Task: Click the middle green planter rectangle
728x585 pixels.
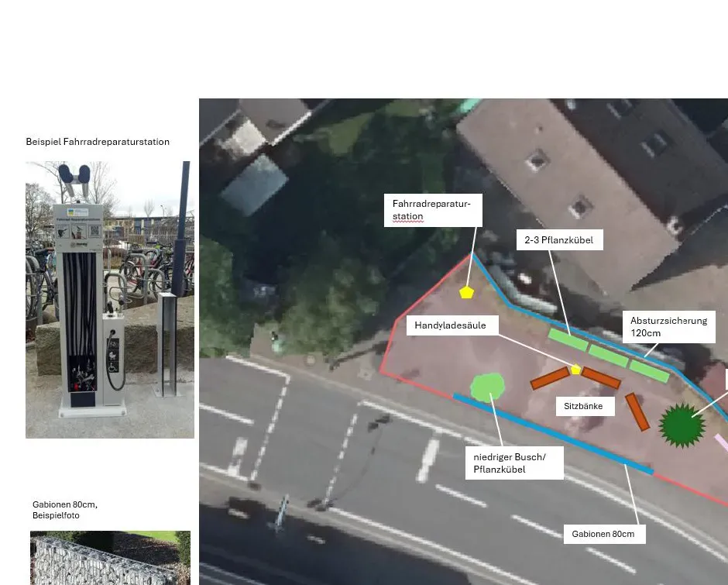Action: point(608,356)
